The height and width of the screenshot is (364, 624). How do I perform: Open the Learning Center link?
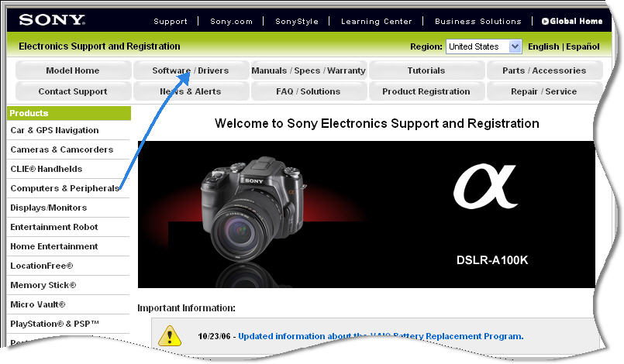[x=377, y=22]
